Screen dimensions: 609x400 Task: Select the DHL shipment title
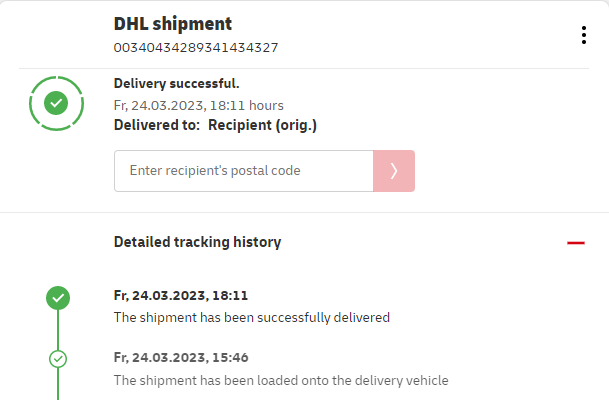[173, 24]
